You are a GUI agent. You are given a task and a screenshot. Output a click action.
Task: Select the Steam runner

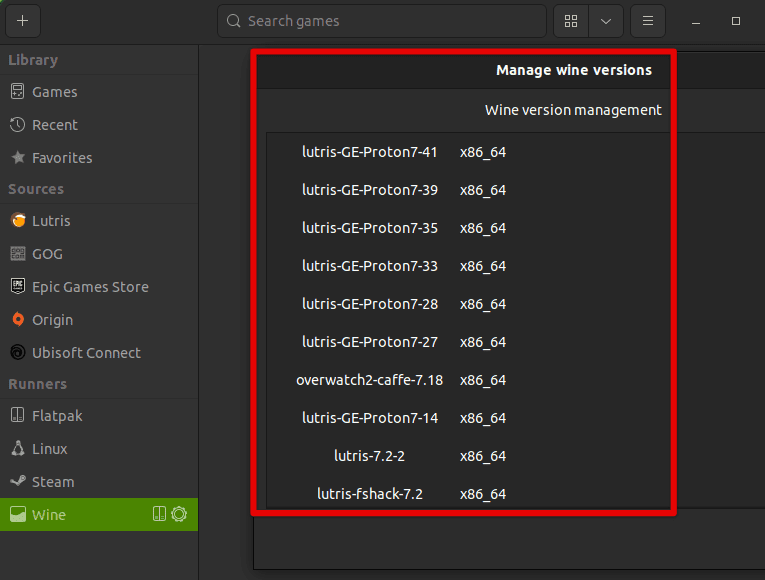(x=99, y=482)
